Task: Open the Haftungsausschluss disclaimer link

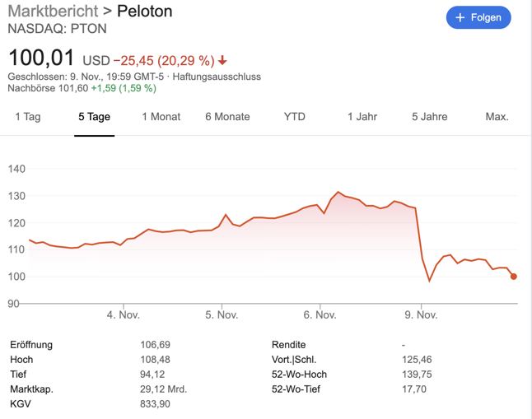Action: [x=217, y=77]
